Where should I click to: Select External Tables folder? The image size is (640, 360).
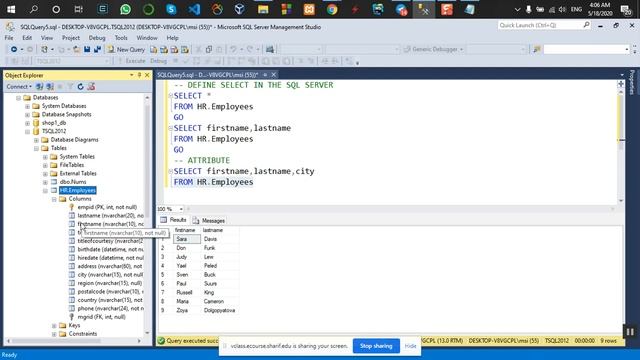tap(78, 173)
